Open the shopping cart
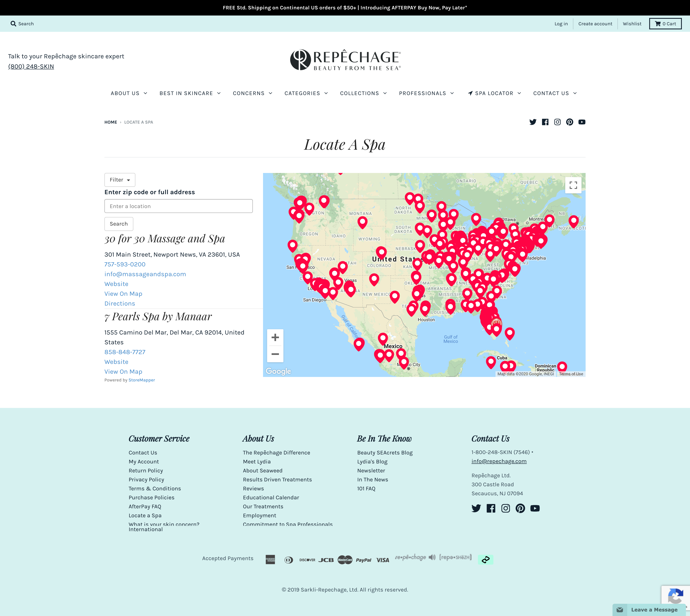This screenshot has width=690, height=616. [x=665, y=24]
